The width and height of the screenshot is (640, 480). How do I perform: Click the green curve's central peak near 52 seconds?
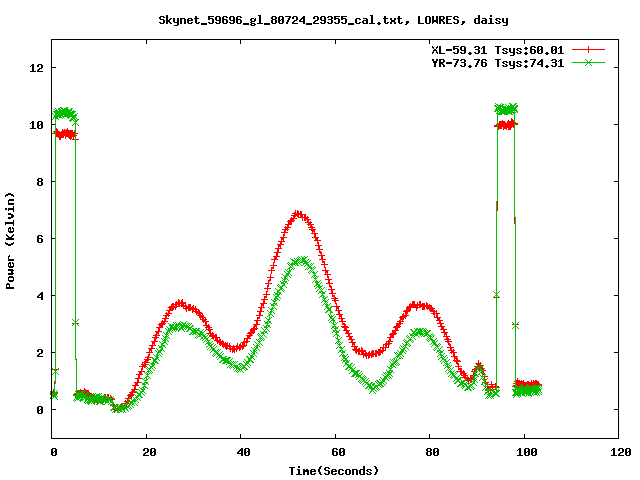coord(299,261)
